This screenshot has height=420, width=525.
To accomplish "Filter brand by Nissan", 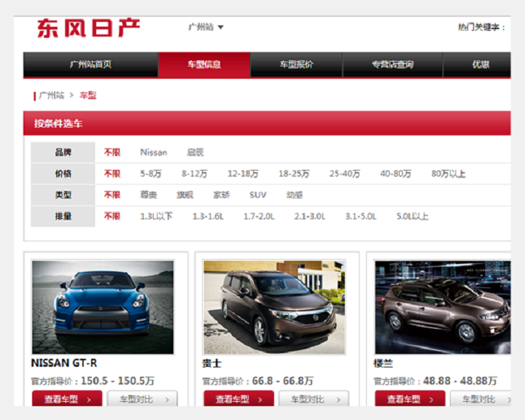I will (154, 152).
